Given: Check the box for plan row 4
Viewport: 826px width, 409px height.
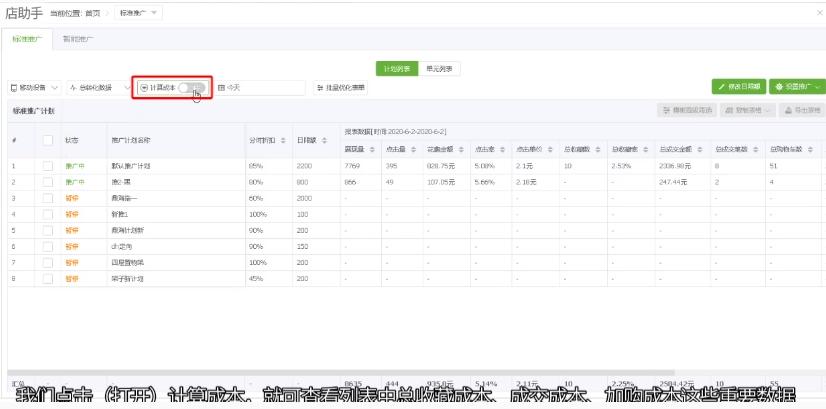Looking at the screenshot, I should (48, 215).
